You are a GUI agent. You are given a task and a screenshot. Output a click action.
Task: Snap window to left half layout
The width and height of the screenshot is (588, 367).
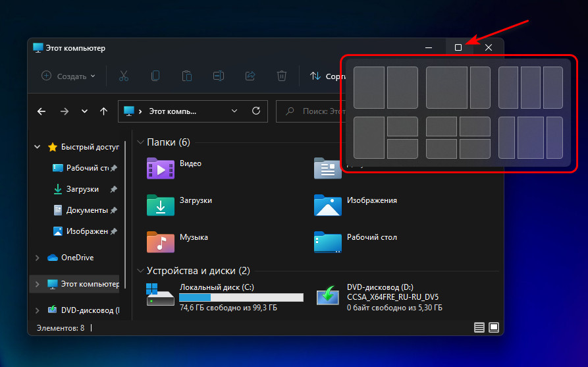[x=369, y=88]
